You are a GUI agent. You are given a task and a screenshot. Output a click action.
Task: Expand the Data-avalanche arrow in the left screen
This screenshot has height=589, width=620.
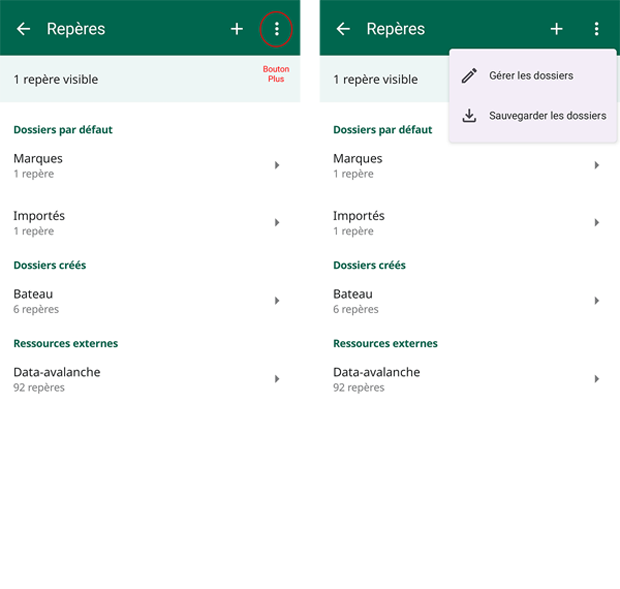click(x=277, y=379)
